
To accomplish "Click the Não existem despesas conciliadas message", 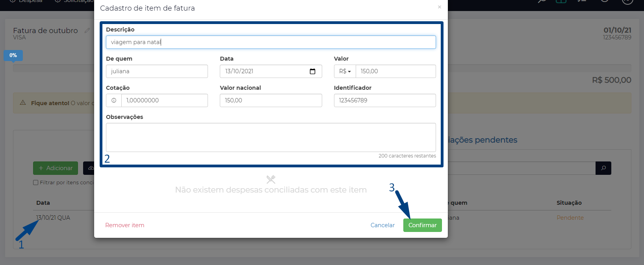I will click(271, 190).
